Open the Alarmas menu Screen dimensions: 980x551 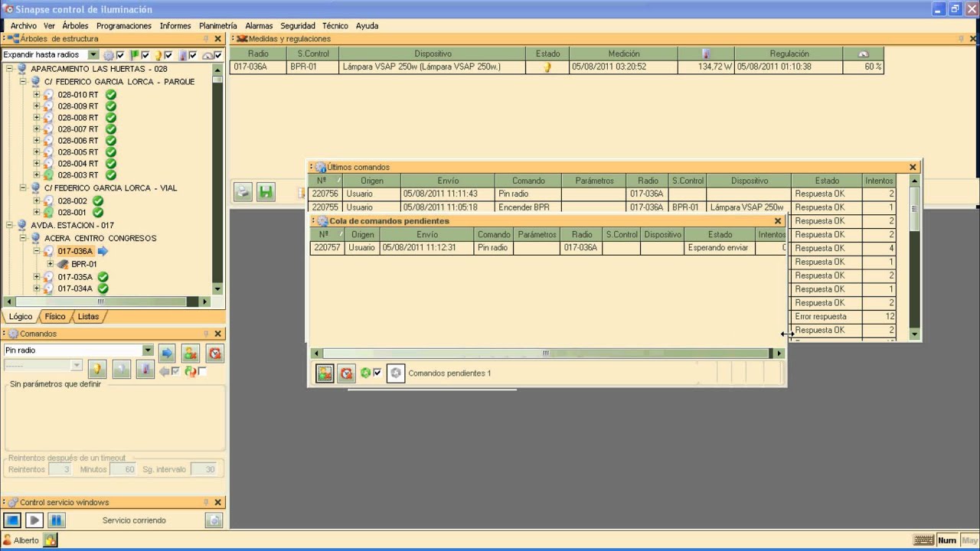[259, 25]
